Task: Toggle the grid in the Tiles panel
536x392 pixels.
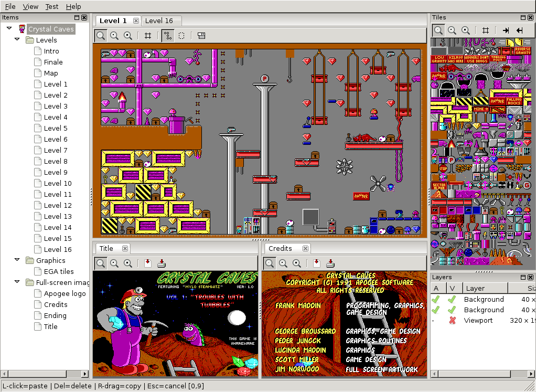Action: pyautogui.click(x=486, y=30)
